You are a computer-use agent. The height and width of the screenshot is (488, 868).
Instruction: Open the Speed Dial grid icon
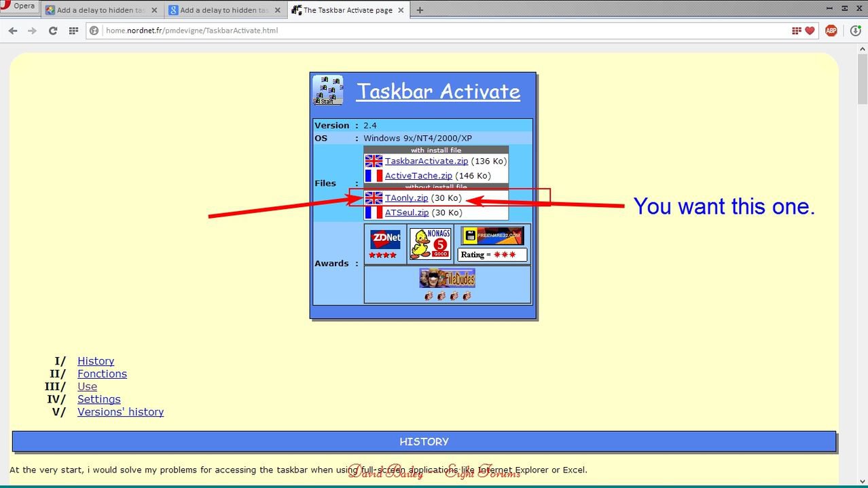[x=73, y=31]
